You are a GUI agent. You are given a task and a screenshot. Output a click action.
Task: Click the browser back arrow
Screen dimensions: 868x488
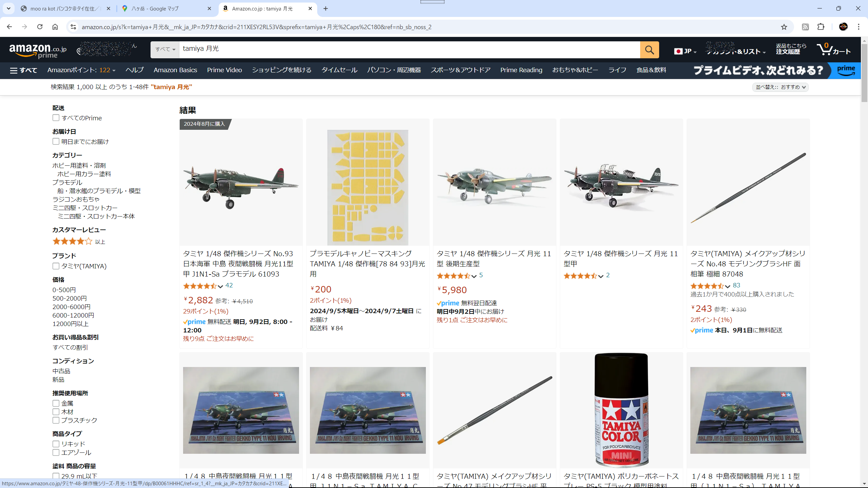click(9, 27)
